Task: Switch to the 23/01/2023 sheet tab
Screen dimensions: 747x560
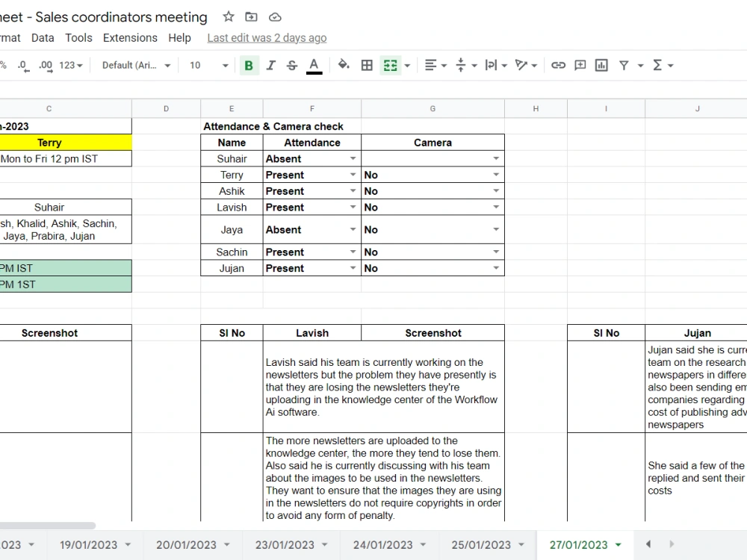Action: pyautogui.click(x=285, y=545)
